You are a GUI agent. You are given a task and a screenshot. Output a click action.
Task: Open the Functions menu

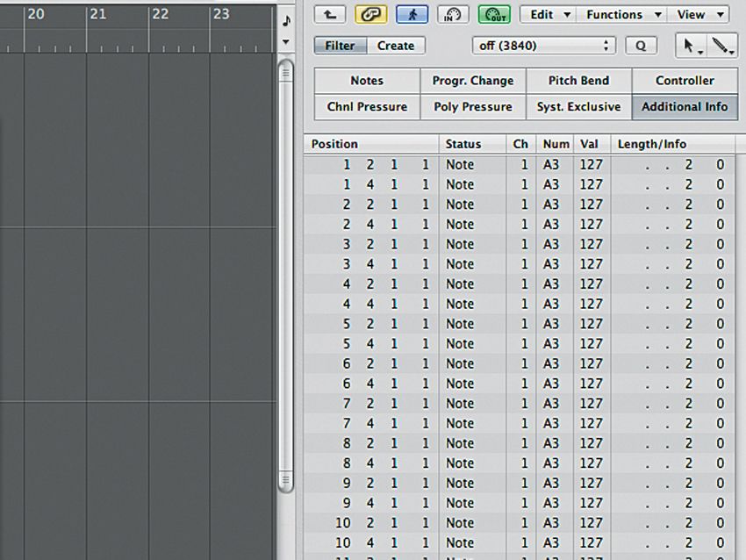[620, 14]
